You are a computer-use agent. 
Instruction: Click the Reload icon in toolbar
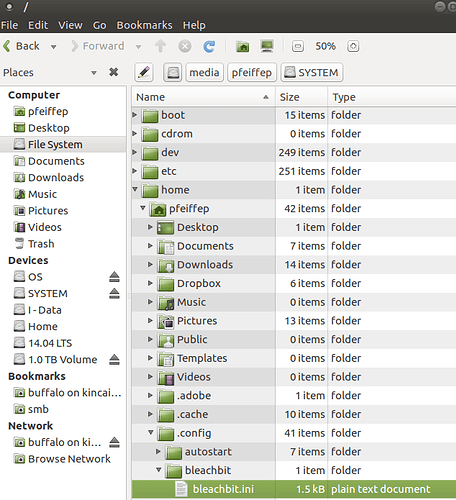coord(209,46)
